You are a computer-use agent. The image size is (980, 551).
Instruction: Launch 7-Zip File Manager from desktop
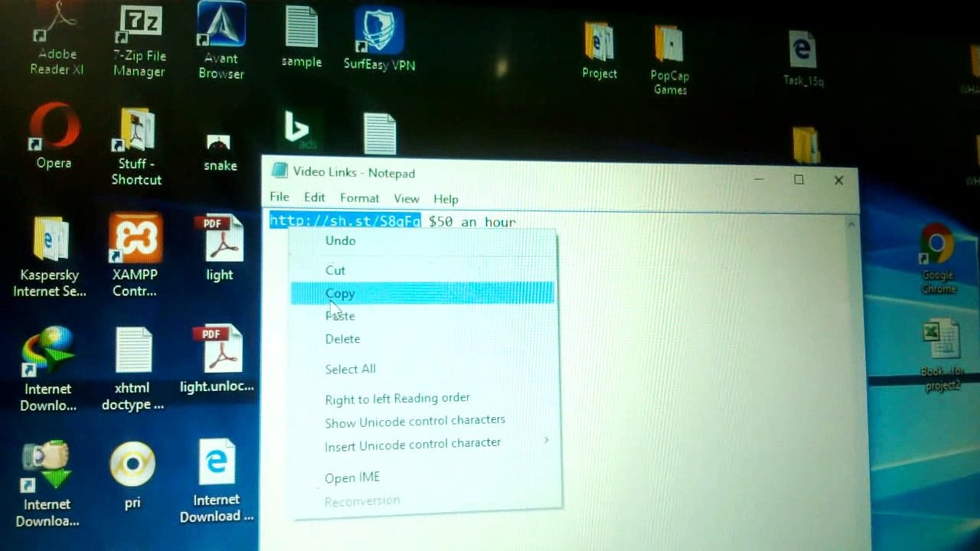[139, 42]
